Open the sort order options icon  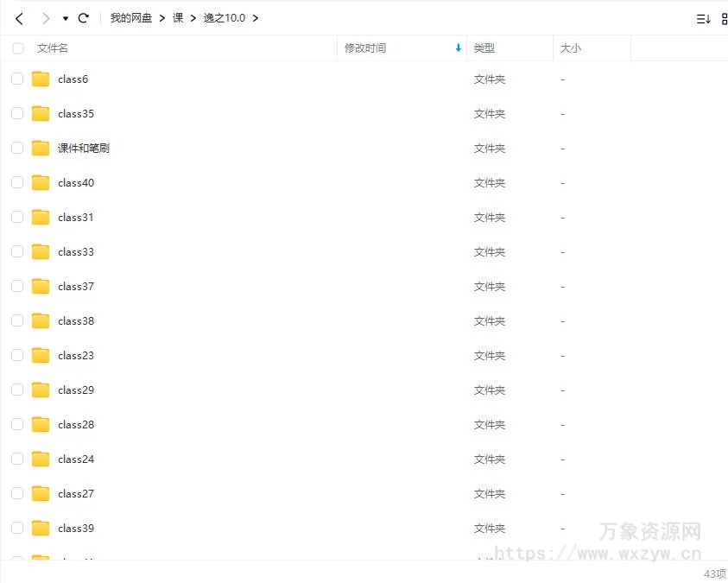click(703, 18)
